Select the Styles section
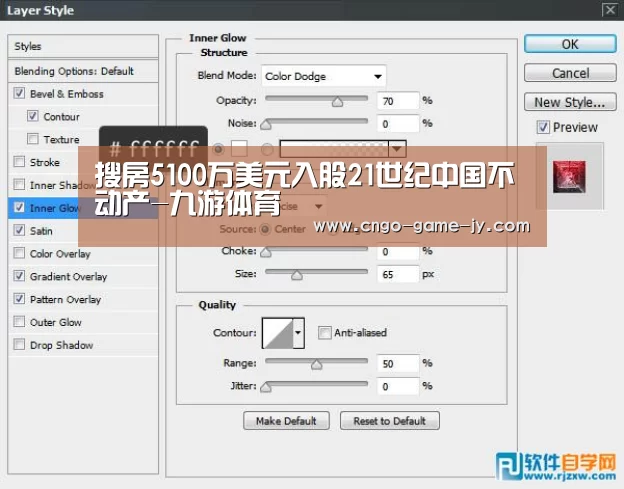This screenshot has width=624, height=489. pos(83,46)
